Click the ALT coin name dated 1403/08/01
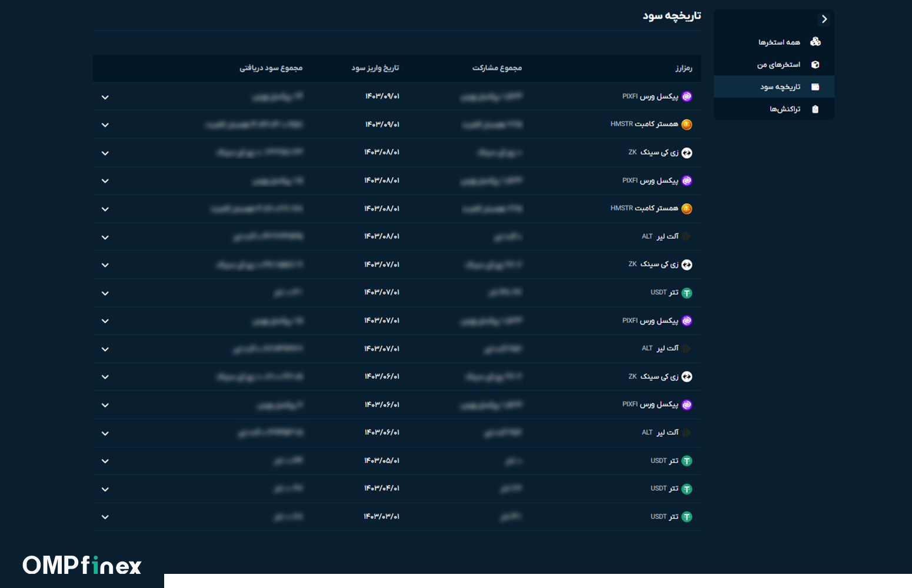 [x=660, y=236]
